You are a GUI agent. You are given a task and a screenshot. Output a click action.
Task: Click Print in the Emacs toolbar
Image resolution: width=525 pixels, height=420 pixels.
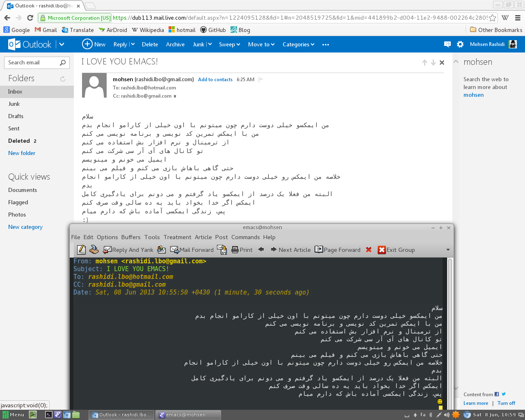[242, 250]
